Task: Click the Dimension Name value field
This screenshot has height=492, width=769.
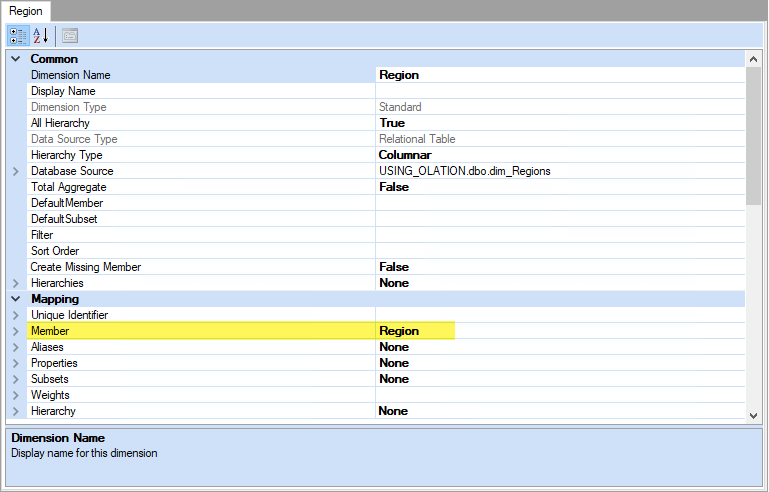Action: (560, 75)
